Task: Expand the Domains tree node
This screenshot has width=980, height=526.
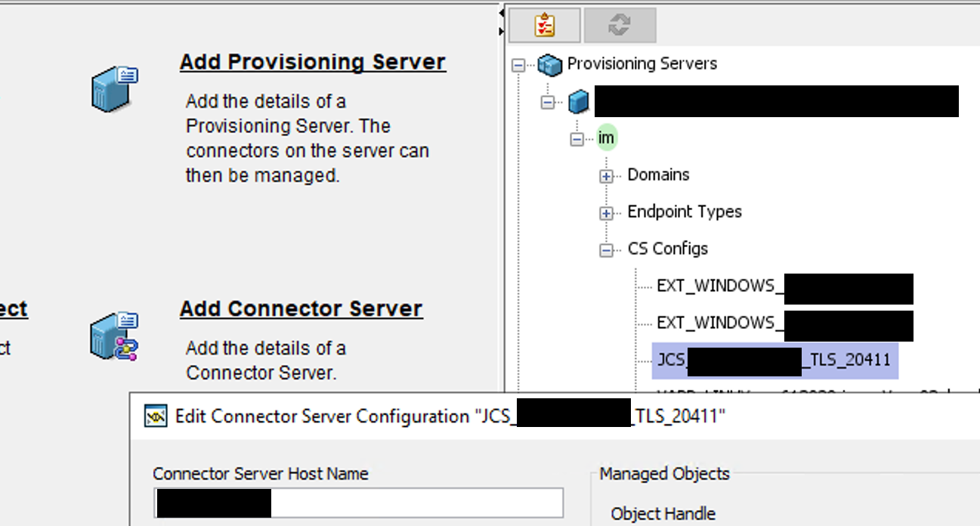Action: point(606,176)
